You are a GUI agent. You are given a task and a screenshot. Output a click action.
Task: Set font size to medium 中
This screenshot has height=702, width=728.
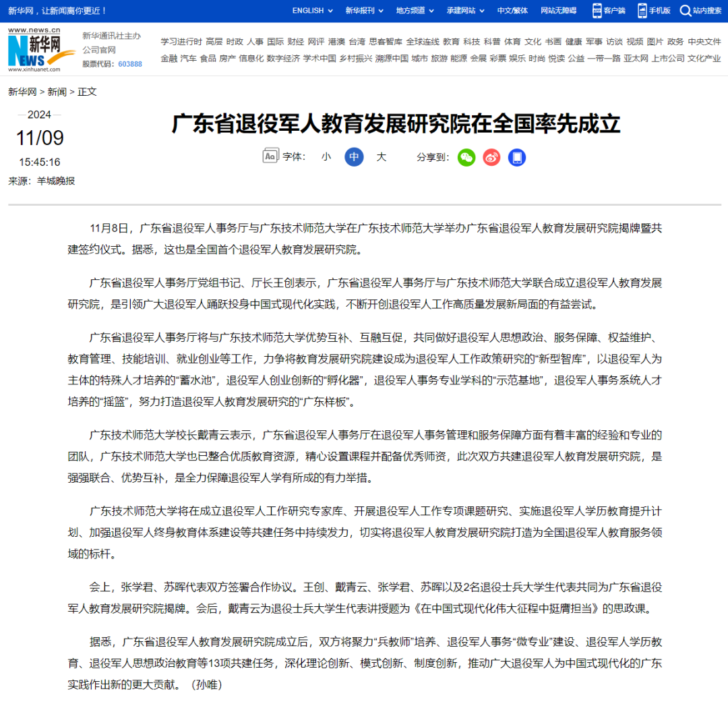click(354, 157)
